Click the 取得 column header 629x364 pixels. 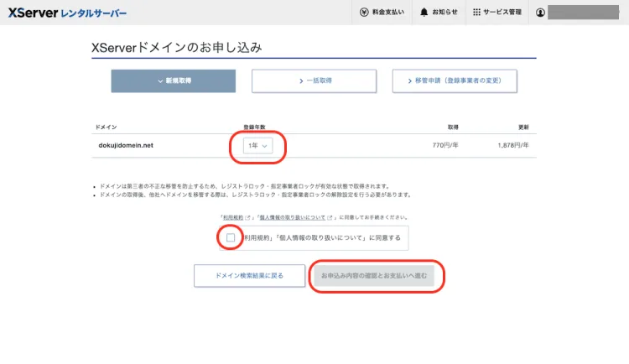[453, 127]
